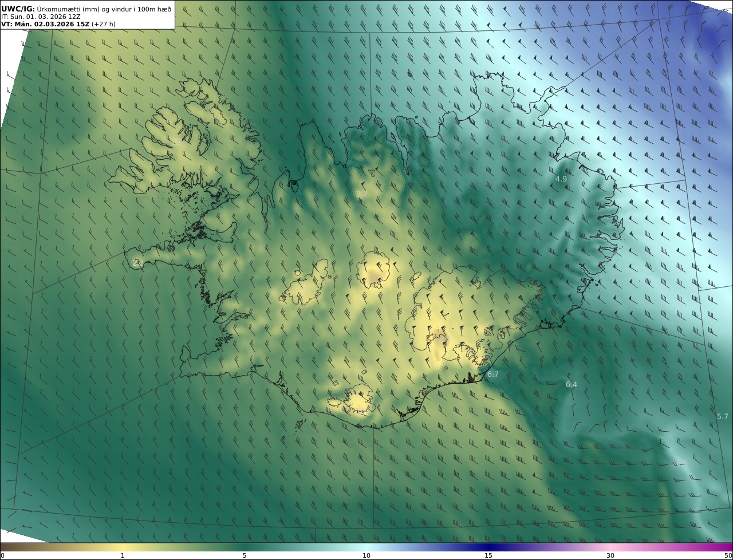Viewport: 733px width, 560px height.
Task: Click the '5' tick on the color scale
Action: (x=245, y=556)
